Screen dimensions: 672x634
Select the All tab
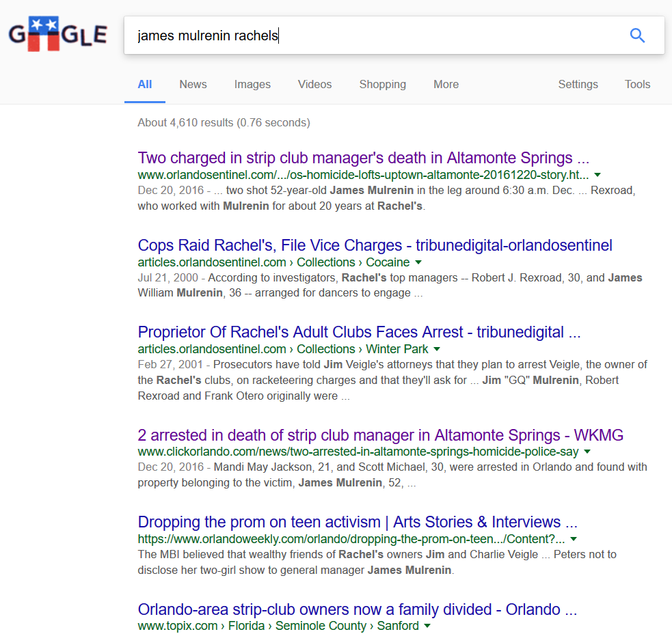145,85
